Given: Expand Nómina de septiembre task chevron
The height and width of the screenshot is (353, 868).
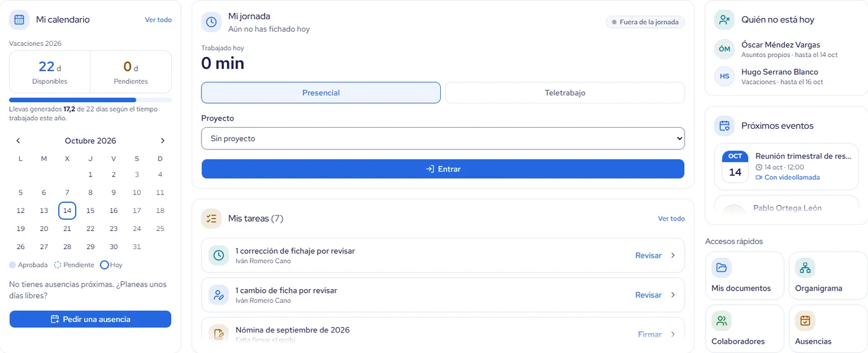Looking at the screenshot, I should [x=673, y=334].
